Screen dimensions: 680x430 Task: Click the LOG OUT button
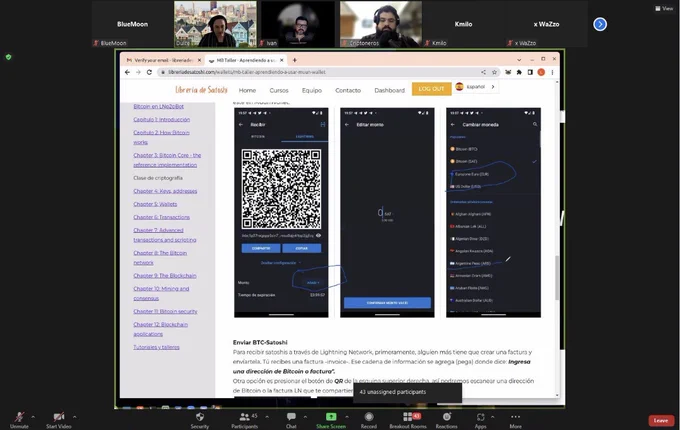pyautogui.click(x=432, y=89)
